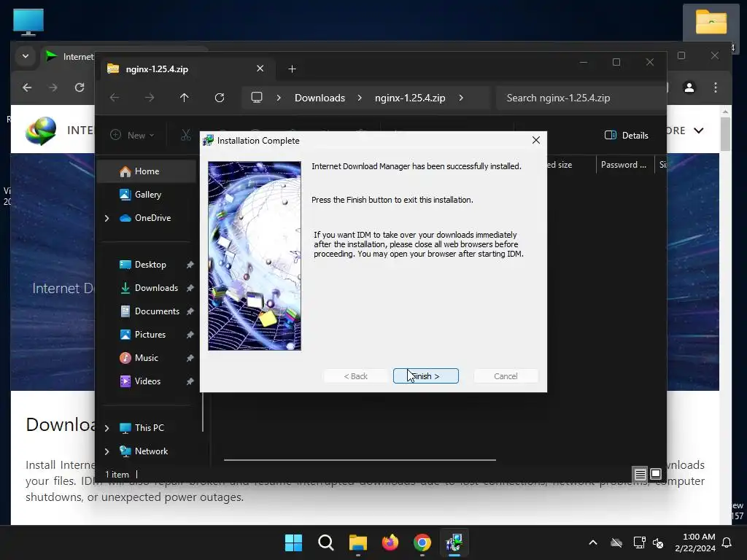The width and height of the screenshot is (747, 560).
Task: Click Cancel in the Installation Complete dialog
Action: [x=506, y=376]
